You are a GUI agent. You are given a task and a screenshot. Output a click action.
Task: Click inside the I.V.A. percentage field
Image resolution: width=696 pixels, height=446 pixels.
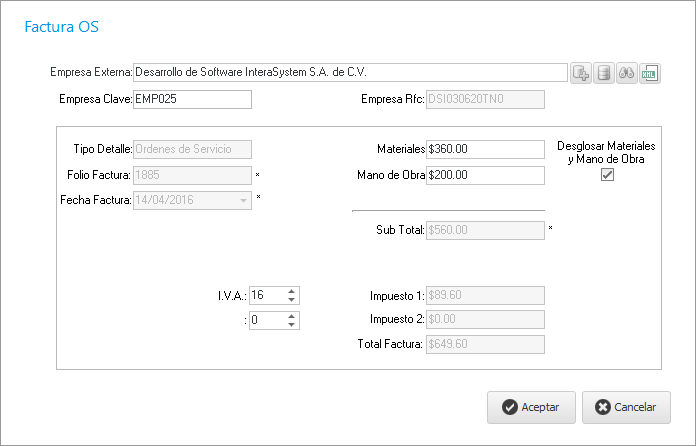point(265,295)
